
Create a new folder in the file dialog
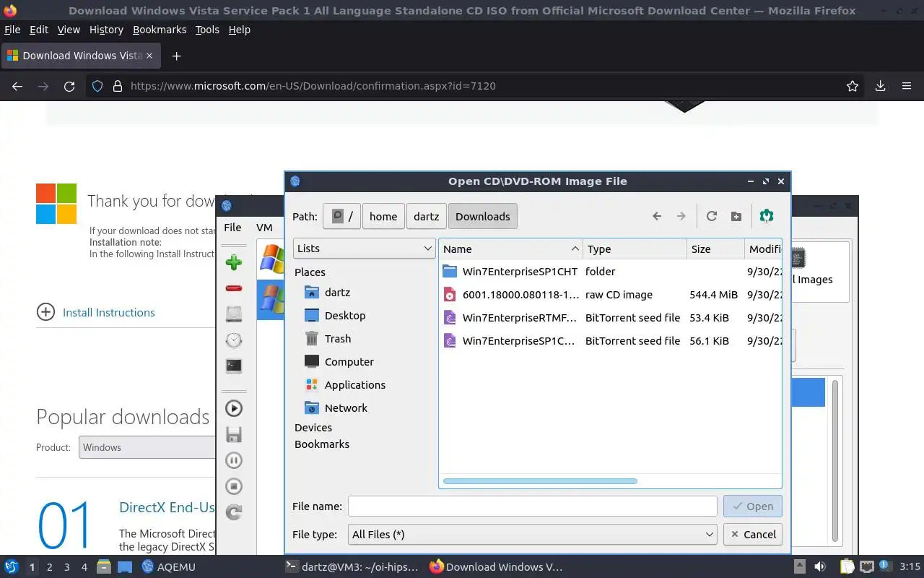[x=736, y=216]
